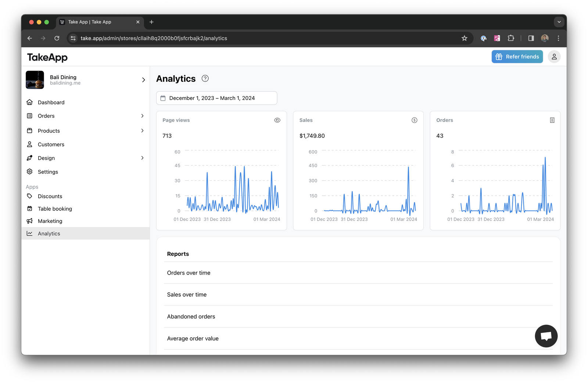Click the Page views eye icon

277,120
